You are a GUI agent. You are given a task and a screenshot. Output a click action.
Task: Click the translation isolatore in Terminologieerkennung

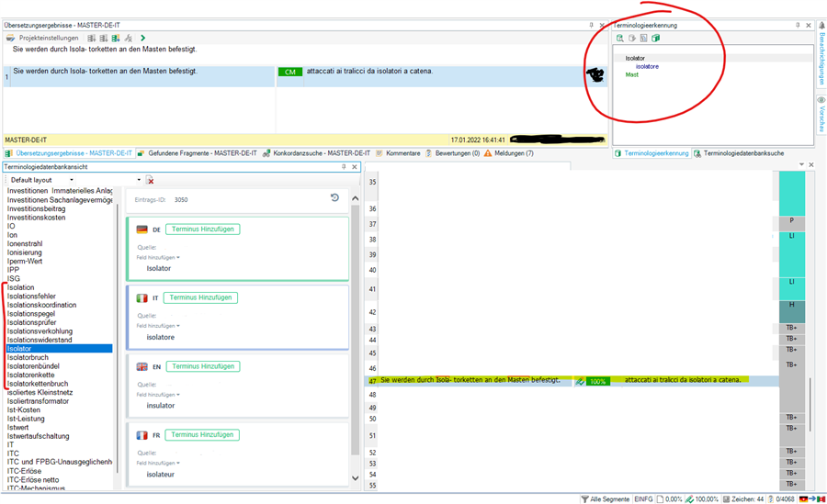pyautogui.click(x=647, y=66)
